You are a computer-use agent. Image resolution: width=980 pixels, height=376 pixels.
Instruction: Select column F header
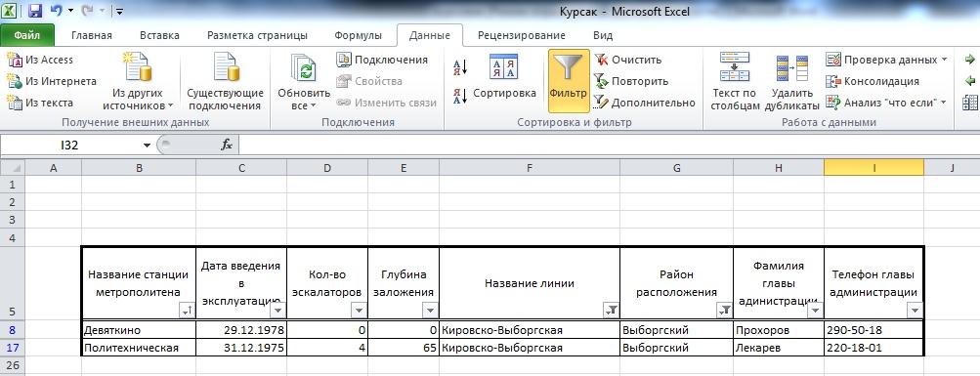tap(530, 167)
